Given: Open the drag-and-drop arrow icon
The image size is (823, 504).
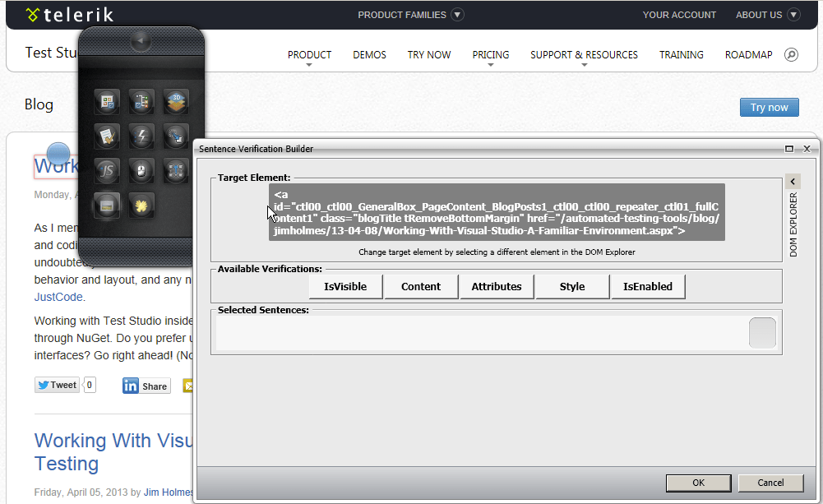Looking at the screenshot, I should pos(176,136).
